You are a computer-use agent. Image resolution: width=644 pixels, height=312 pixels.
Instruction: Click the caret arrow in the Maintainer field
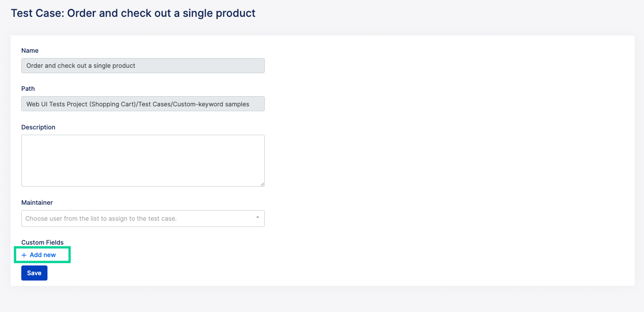click(x=257, y=218)
